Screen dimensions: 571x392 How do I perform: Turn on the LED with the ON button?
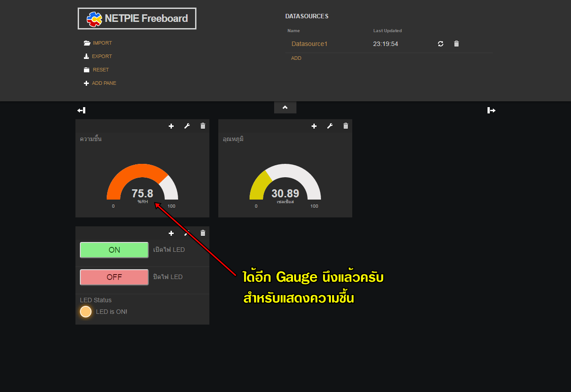click(114, 250)
